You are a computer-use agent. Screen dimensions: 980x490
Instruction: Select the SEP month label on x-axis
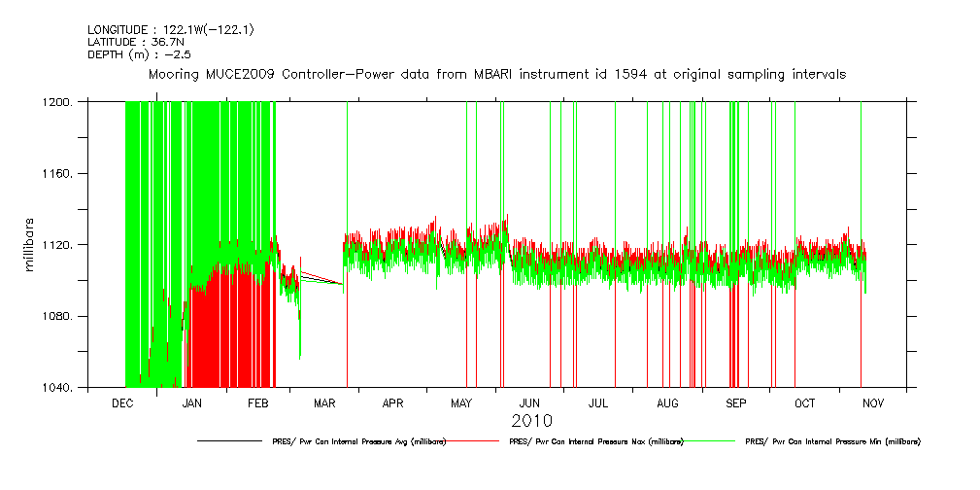(x=736, y=402)
